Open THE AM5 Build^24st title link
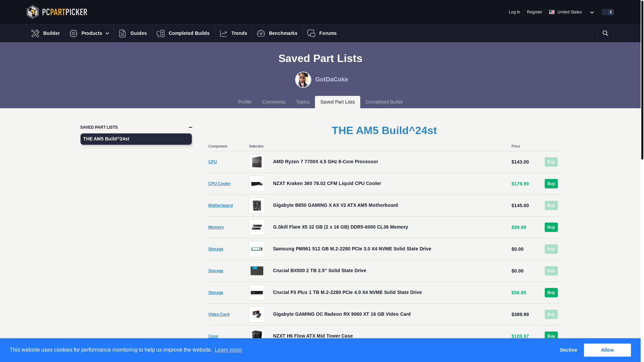The image size is (644, 362). pos(384,130)
